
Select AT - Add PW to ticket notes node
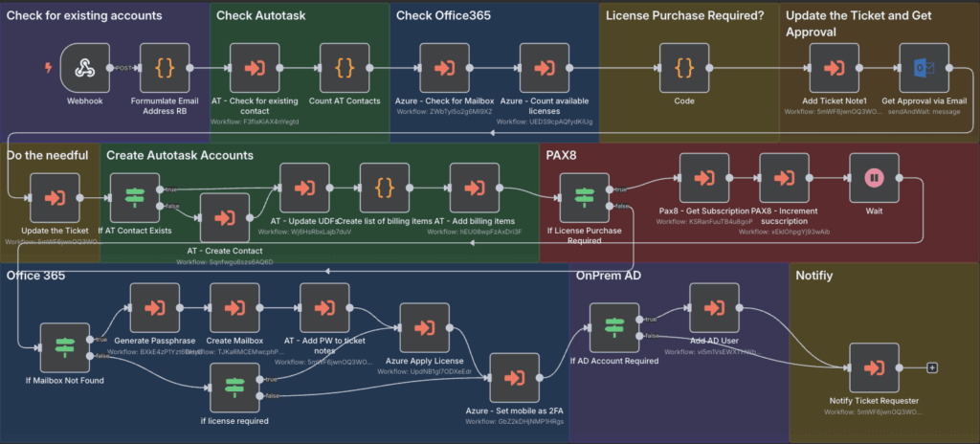tap(324, 308)
